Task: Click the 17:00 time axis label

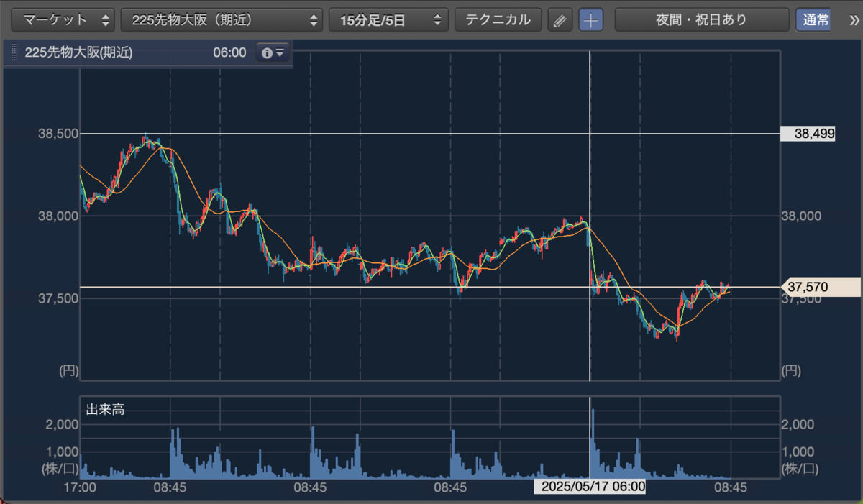Action: [80, 487]
